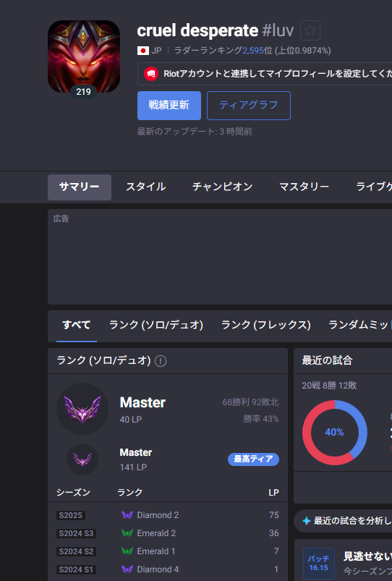Click the Emerald 1 rank text
Image resolution: width=392 pixels, height=581 pixels.
(x=156, y=551)
